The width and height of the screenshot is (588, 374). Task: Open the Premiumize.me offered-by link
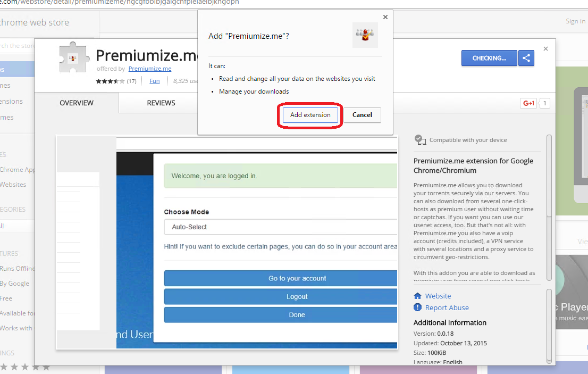coord(149,69)
